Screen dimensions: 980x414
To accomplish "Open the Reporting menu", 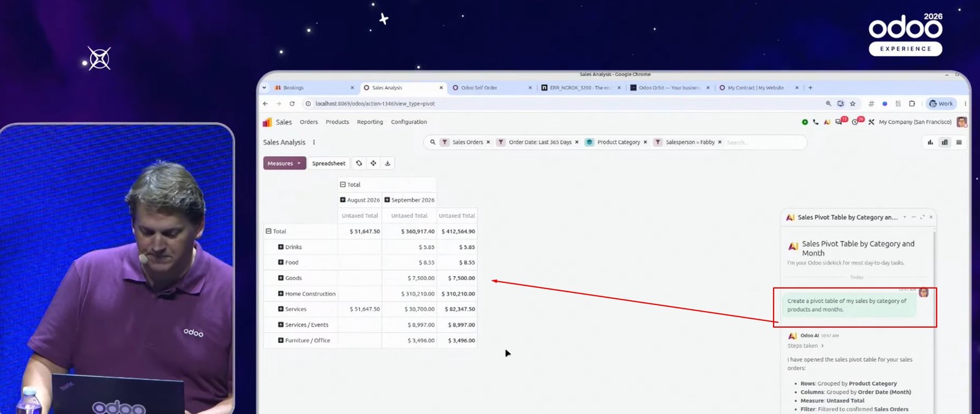I will point(370,122).
